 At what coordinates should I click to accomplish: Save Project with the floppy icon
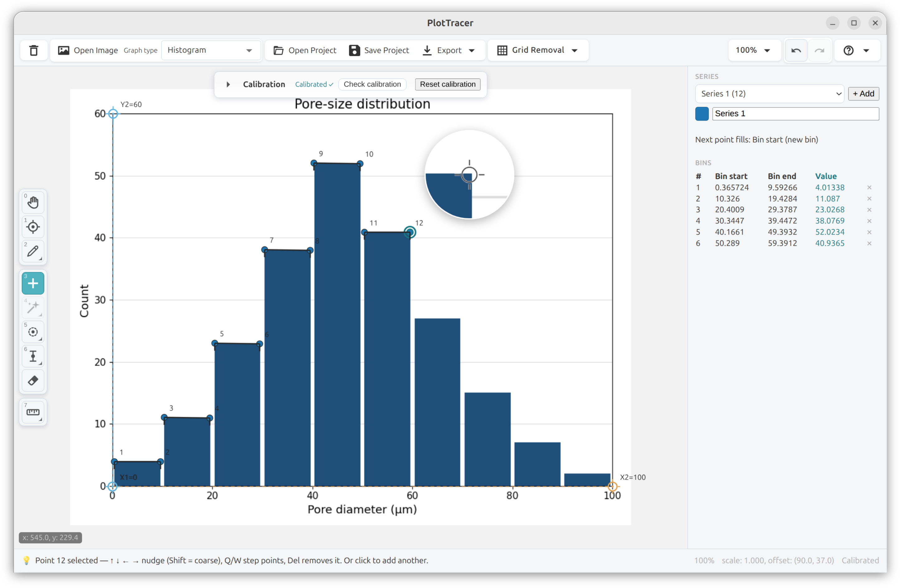(x=379, y=50)
